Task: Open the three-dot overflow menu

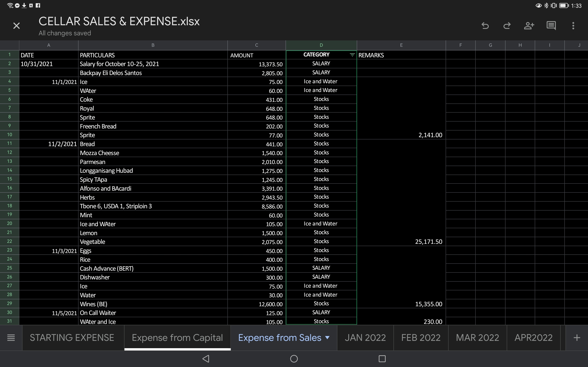Action: (x=573, y=26)
